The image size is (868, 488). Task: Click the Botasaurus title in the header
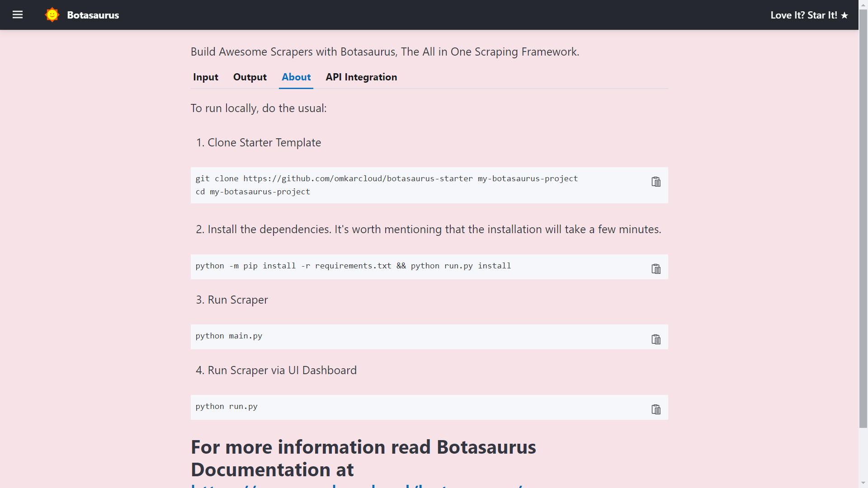click(x=93, y=14)
